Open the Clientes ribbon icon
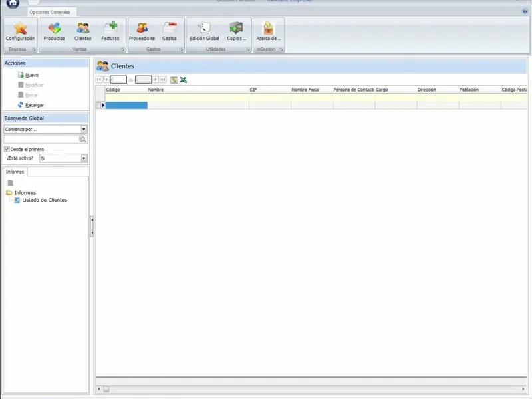Viewport: 532px width, 399px height. tap(82, 31)
